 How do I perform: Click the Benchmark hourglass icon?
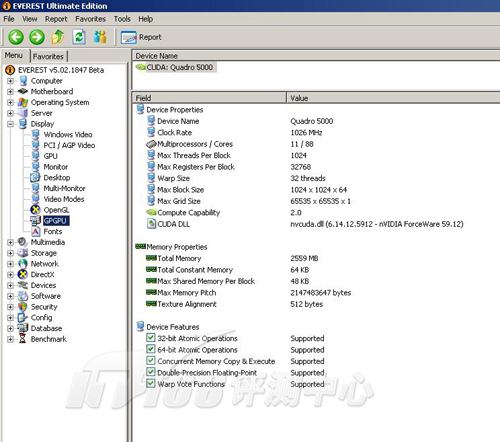coord(22,339)
